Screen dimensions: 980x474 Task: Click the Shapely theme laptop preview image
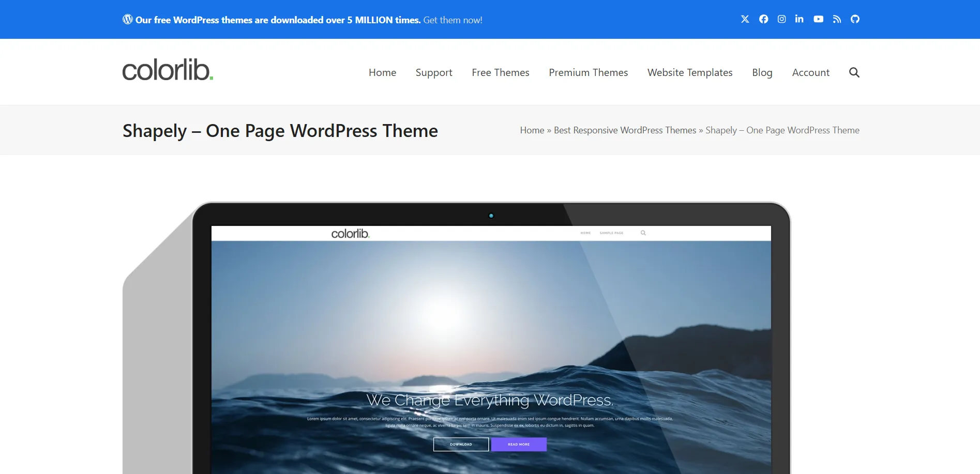[x=457, y=338]
